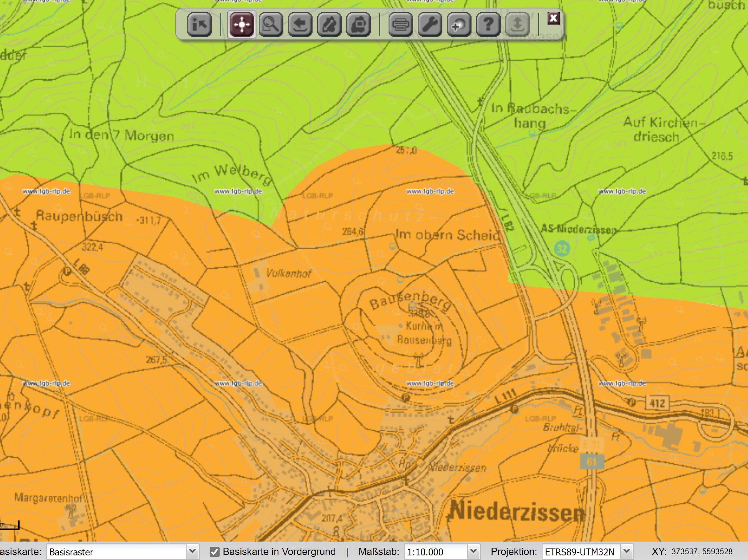Toggle Basiskarte in Vordergrund checkbox
Viewport: 748px width, 560px height.
click(215, 552)
